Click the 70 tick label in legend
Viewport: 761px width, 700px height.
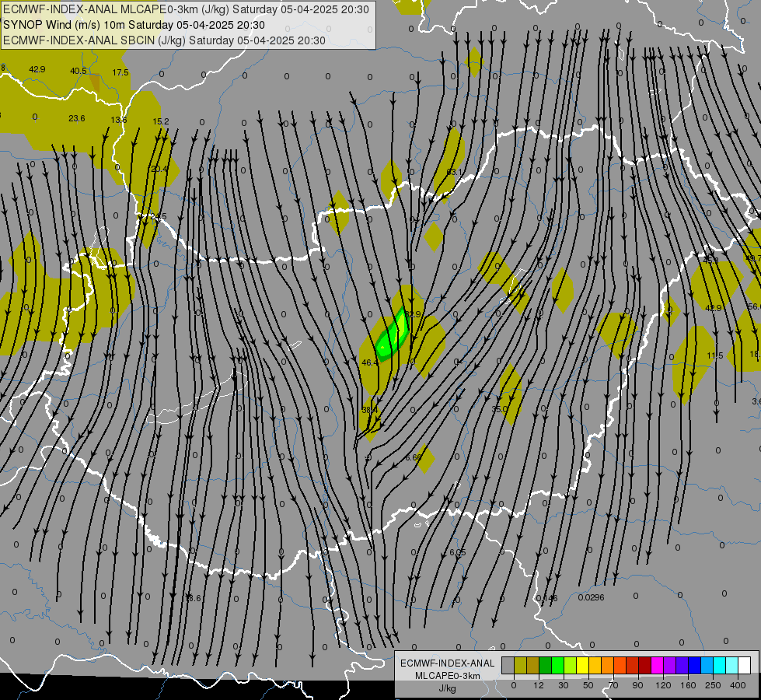[x=613, y=685]
